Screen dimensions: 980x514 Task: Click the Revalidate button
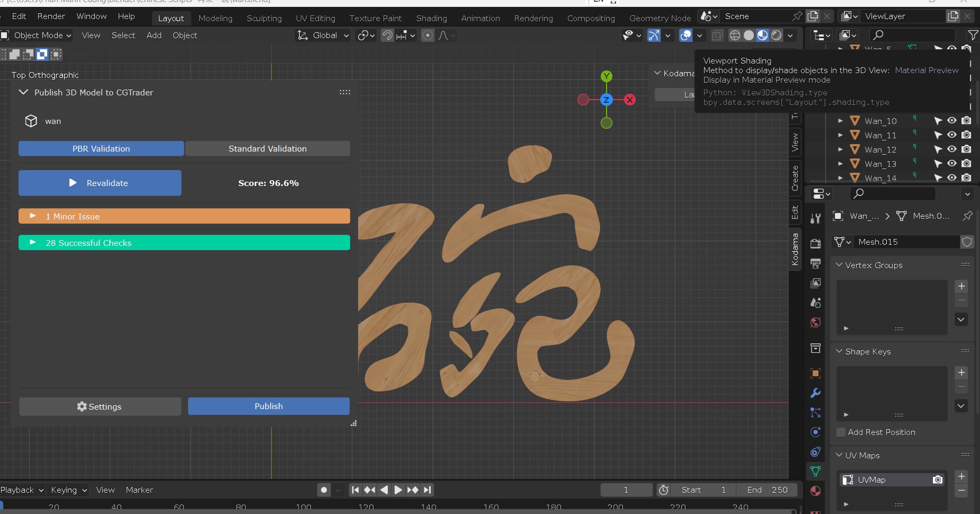(x=100, y=183)
